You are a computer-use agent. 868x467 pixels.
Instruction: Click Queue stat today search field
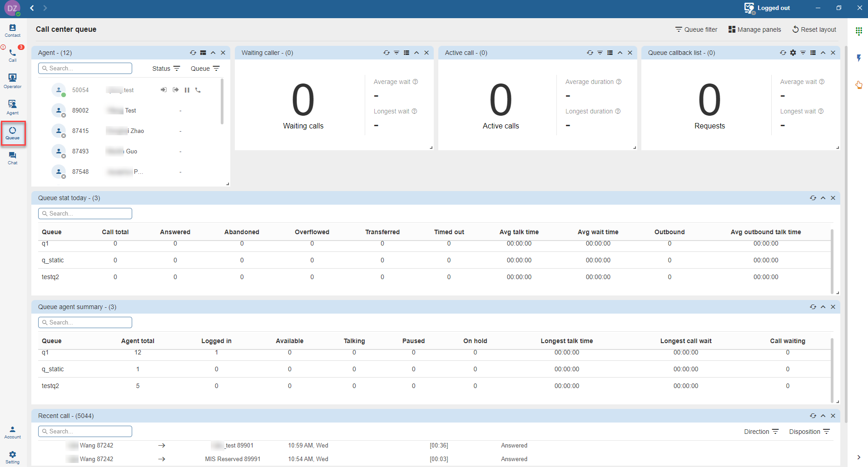pos(85,214)
